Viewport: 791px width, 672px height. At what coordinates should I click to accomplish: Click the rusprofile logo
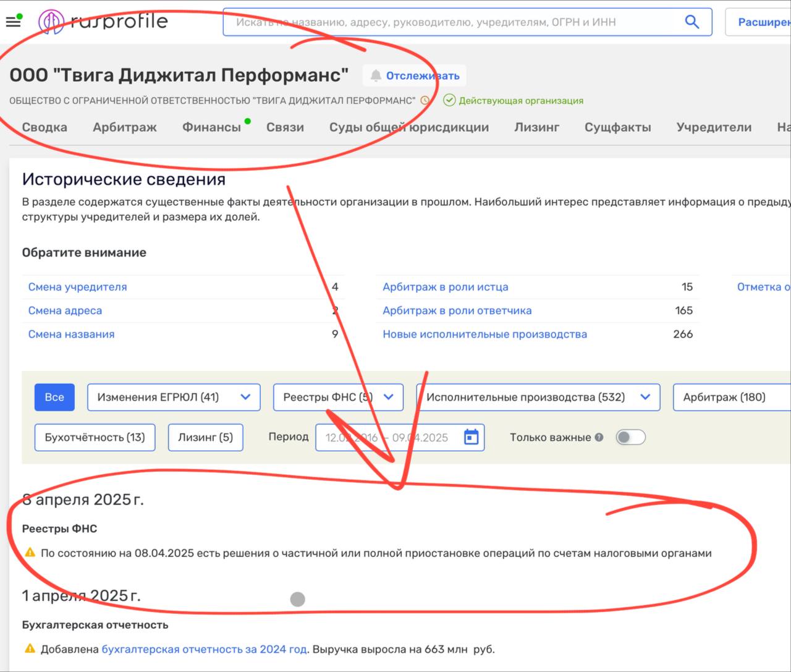pyautogui.click(x=103, y=22)
